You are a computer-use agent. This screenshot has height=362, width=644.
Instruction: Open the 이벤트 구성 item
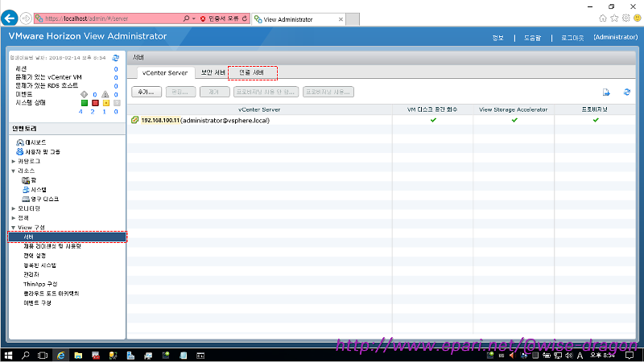pos(37,303)
